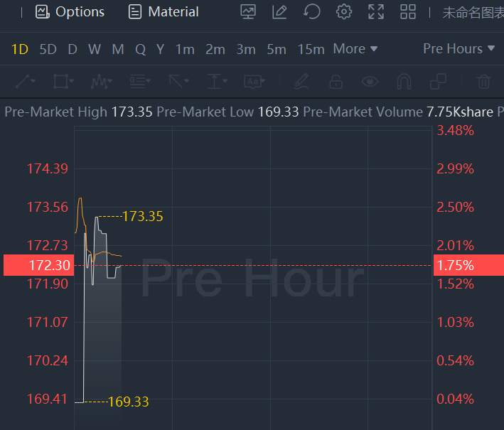This screenshot has height=430, width=504.
Task: Toggle drawings visibility with eye icon
Action: click(x=370, y=82)
